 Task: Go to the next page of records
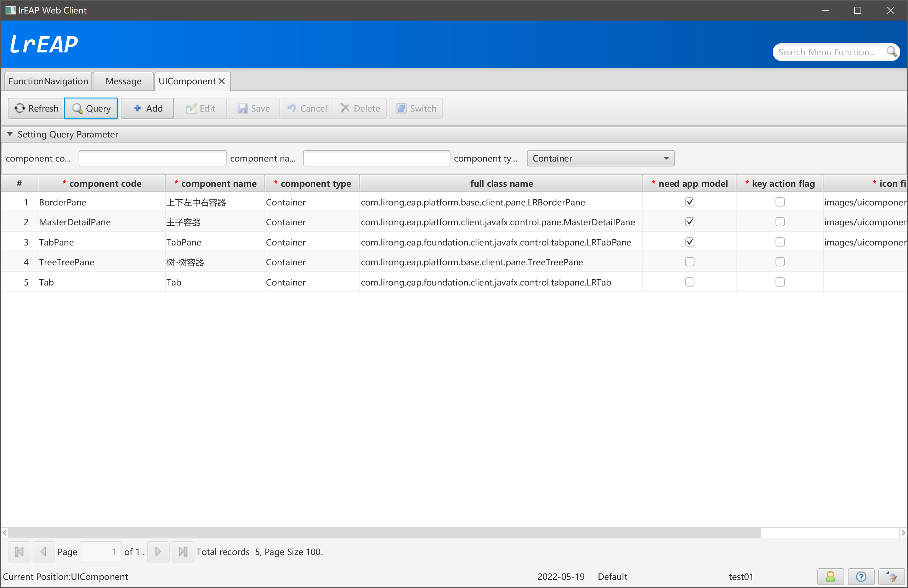[158, 552]
